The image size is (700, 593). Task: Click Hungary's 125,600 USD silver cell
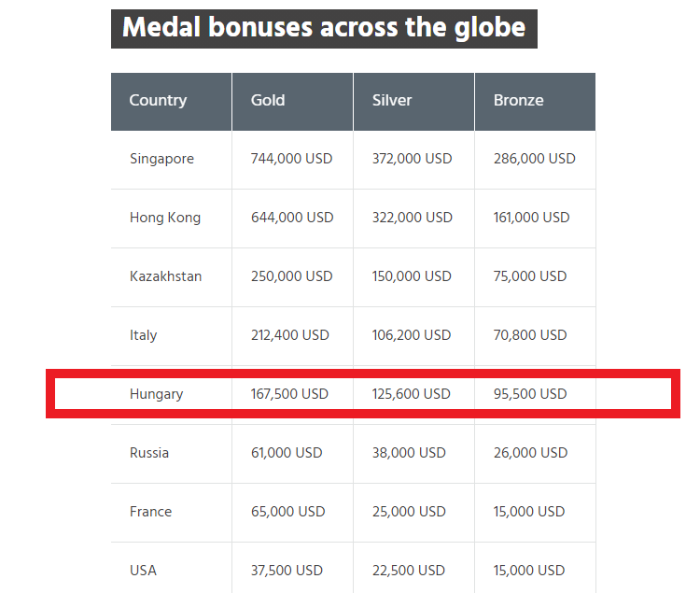click(x=413, y=394)
